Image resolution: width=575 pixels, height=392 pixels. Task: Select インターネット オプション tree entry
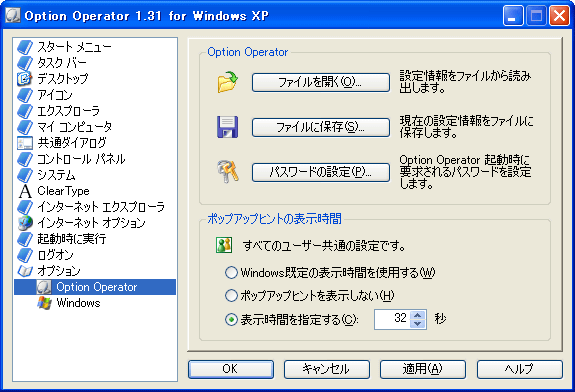click(91, 223)
